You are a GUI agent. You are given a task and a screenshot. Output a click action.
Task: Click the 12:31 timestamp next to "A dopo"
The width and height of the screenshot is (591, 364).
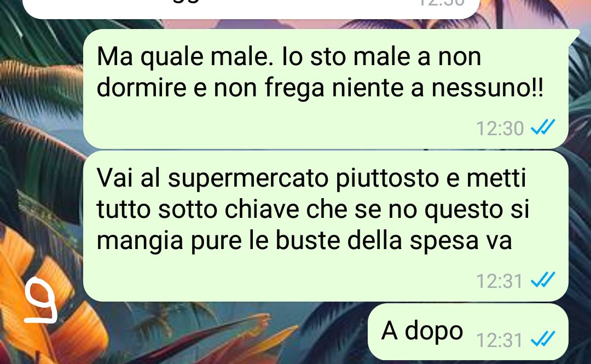tap(500, 340)
